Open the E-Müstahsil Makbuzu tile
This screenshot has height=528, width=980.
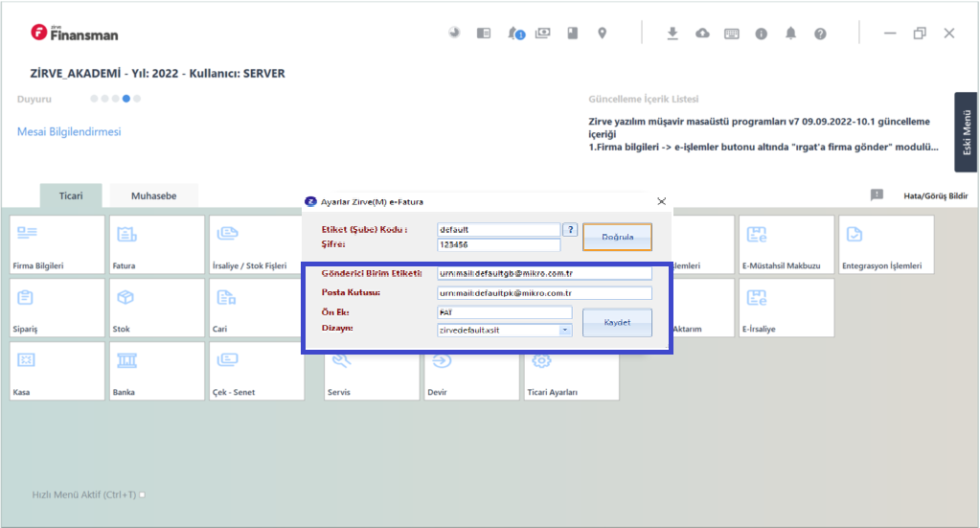[786, 244]
